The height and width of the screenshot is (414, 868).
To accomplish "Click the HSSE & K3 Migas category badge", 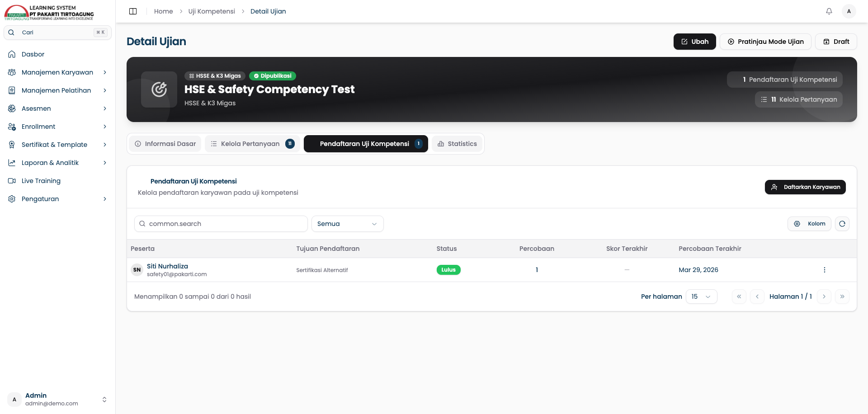I will point(215,76).
